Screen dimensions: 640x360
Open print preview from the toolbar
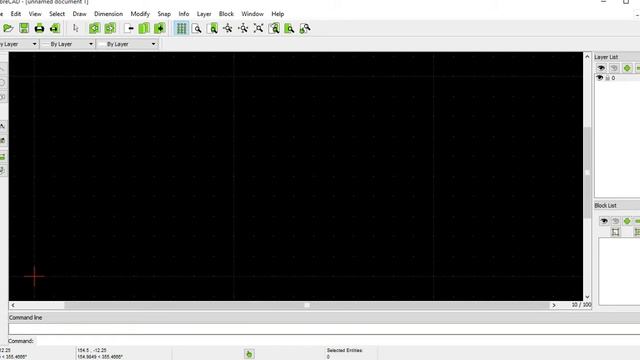[x=55, y=28]
